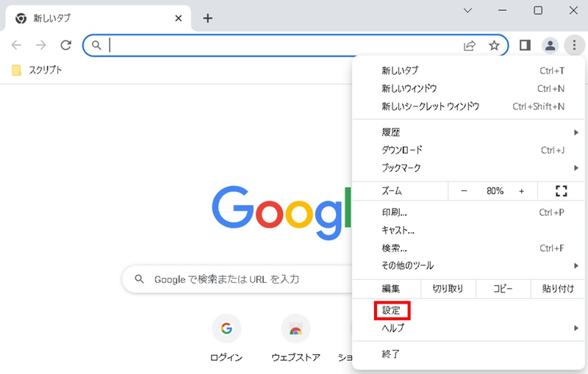This screenshot has height=374, width=588.
Task: Click the fullscreen icon in zoom row
Action: coord(561,191)
